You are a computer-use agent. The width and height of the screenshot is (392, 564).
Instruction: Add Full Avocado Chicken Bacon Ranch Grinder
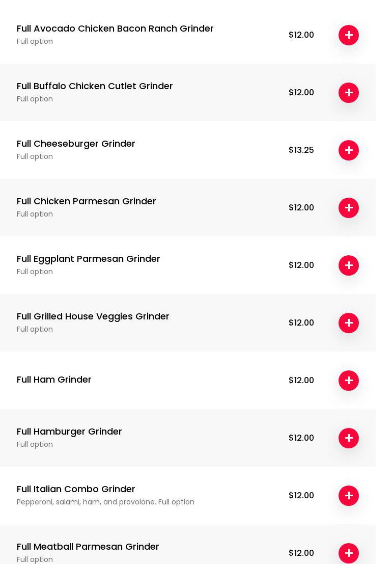(349, 35)
